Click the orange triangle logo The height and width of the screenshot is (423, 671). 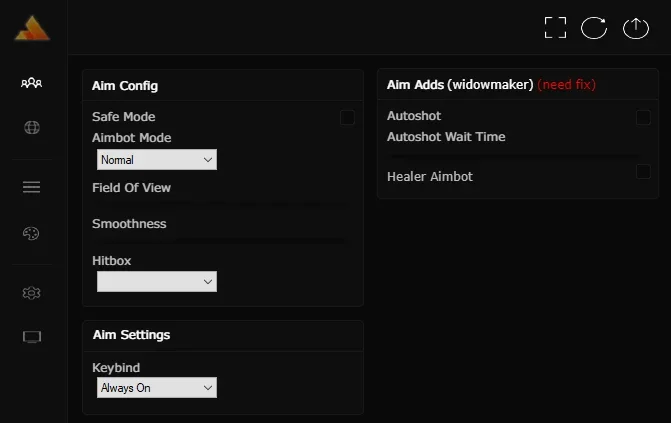32,28
